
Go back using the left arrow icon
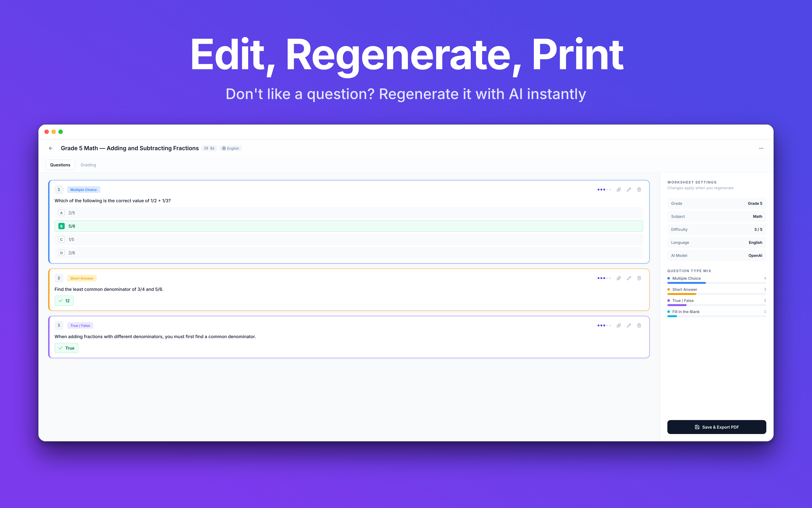coord(51,148)
